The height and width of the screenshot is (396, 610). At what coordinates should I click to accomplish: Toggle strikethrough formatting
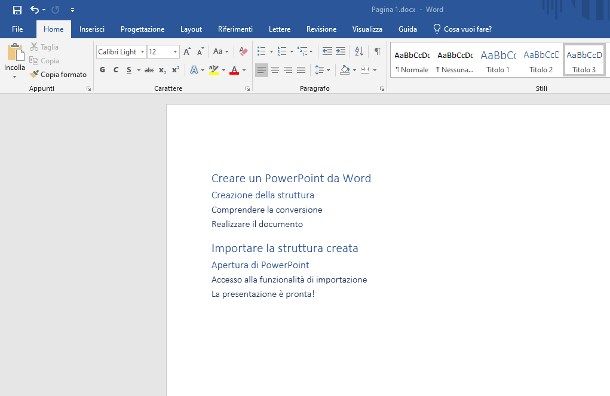149,70
